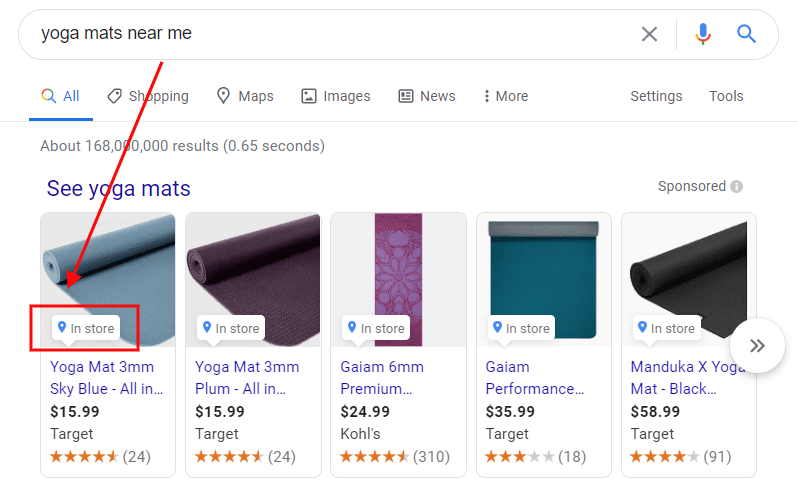Open search Settings

click(656, 96)
